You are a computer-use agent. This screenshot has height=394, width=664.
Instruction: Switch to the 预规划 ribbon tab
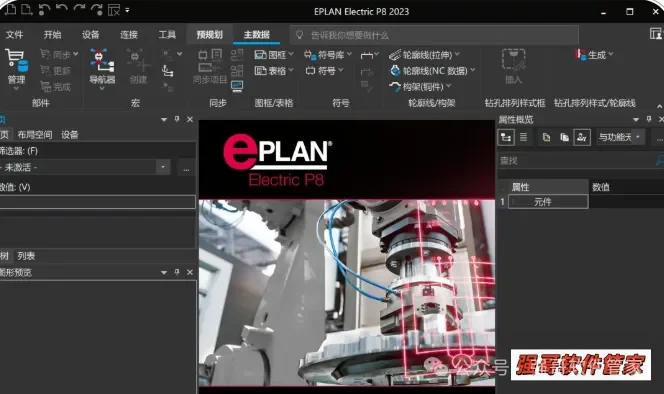point(210,35)
